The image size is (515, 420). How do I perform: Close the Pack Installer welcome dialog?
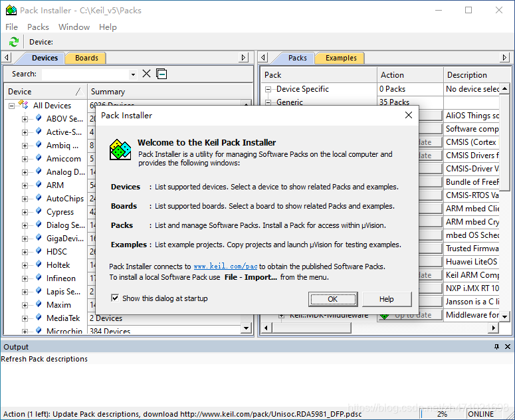click(409, 115)
